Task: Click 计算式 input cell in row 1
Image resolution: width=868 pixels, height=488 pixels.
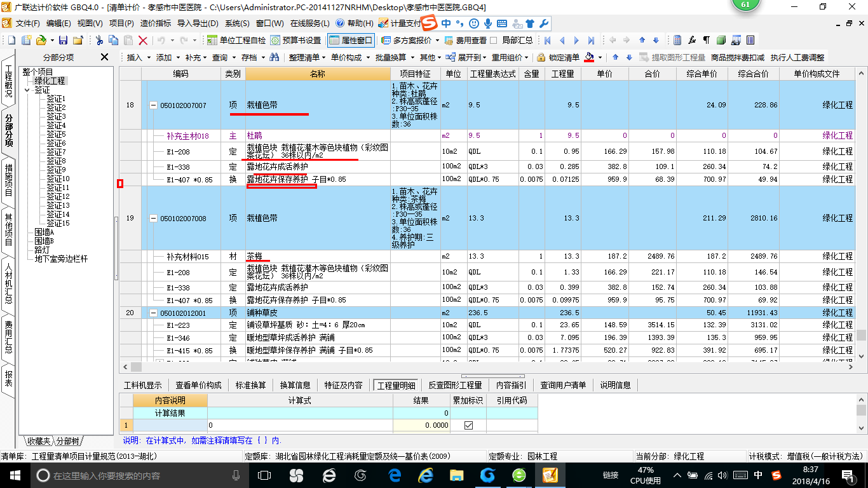Action: pos(300,425)
